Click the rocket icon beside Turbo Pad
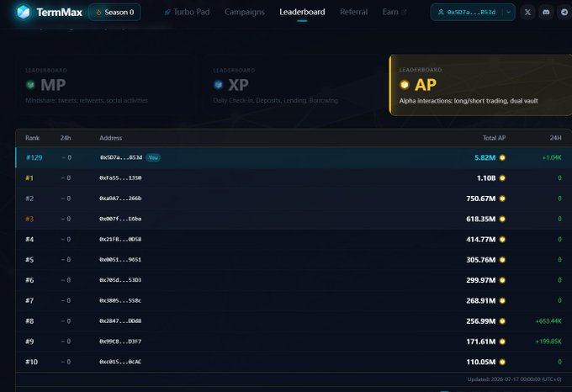Viewport: 572px width, 392px height. (x=167, y=13)
